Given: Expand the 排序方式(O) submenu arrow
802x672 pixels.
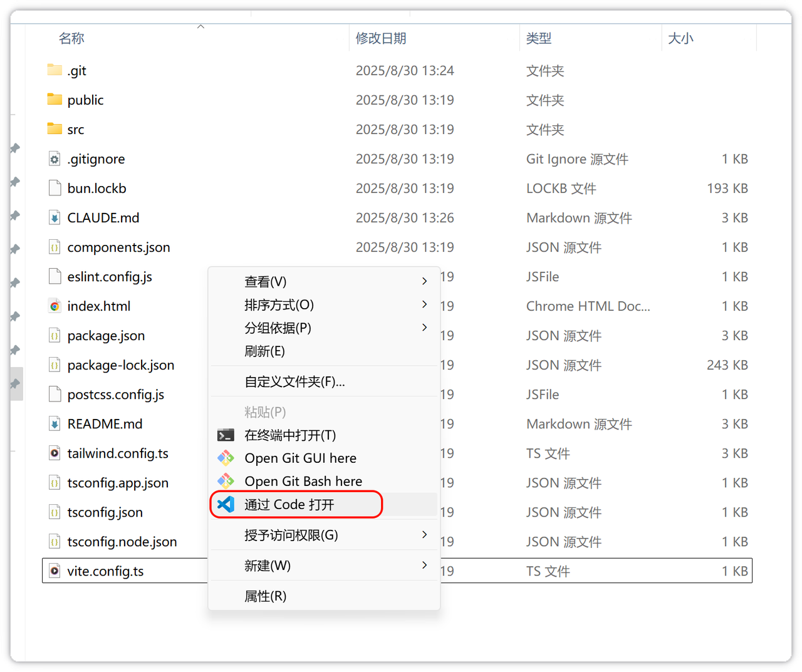Looking at the screenshot, I should point(424,304).
